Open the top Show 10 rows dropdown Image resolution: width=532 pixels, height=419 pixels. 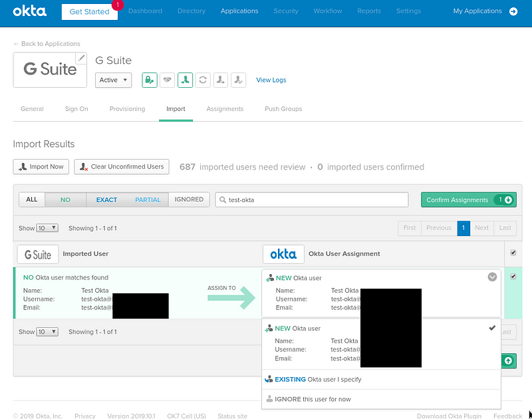pos(47,228)
